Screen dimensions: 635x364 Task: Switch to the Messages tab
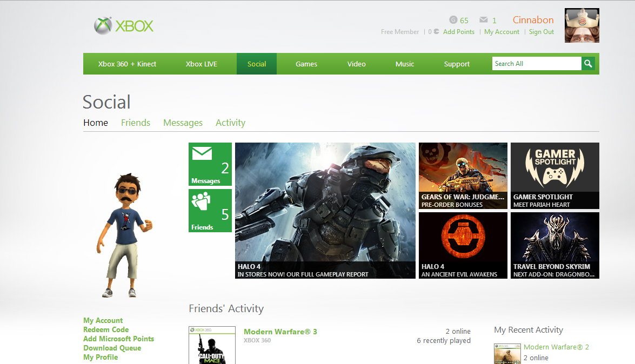point(183,123)
